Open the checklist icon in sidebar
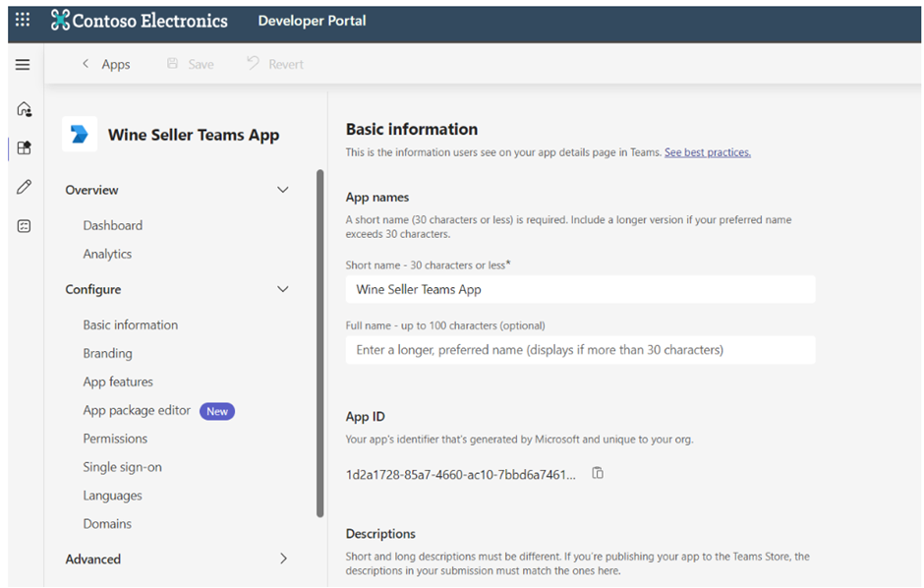 [25, 226]
